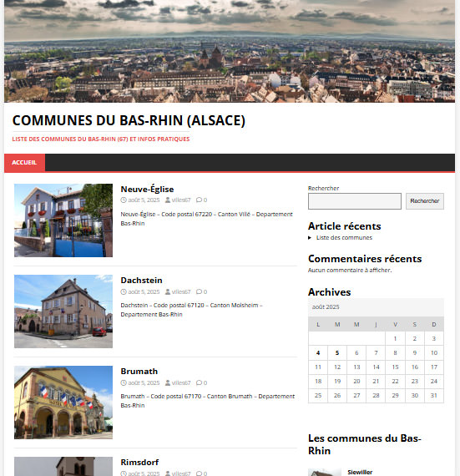Screen dimensions: 460x476
Task: Open the Siewiller sidebar thumbnail
Action: coord(325,473)
